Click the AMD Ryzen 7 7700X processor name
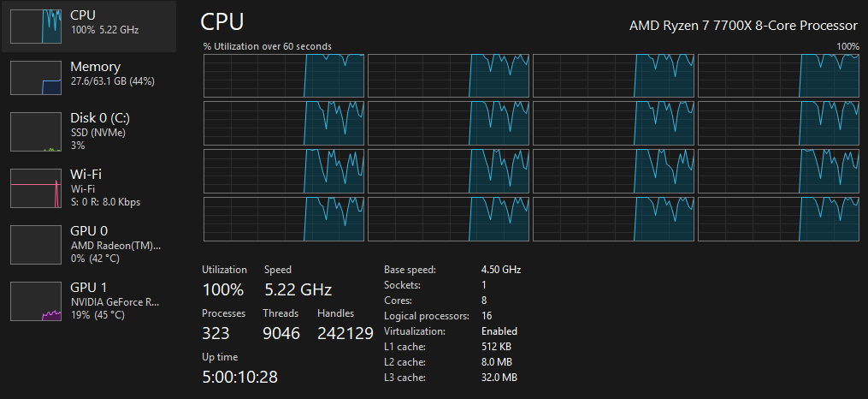The height and width of the screenshot is (399, 868). pos(743,26)
